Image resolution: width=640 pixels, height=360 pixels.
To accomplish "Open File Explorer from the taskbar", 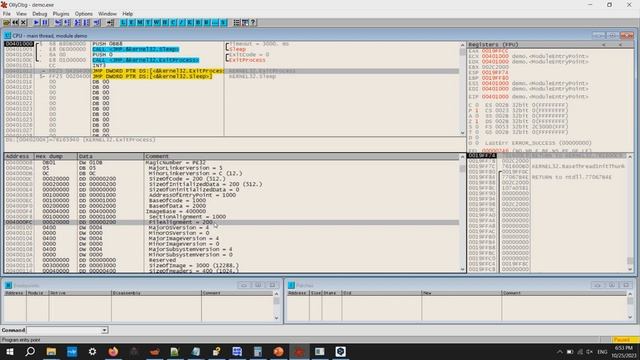I will [x=51, y=351].
